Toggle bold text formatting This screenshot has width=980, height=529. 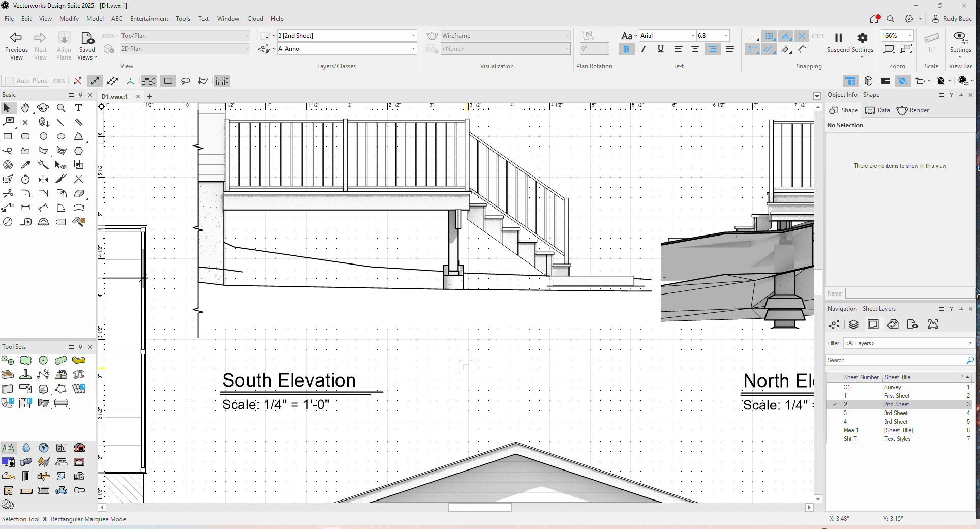coord(626,49)
